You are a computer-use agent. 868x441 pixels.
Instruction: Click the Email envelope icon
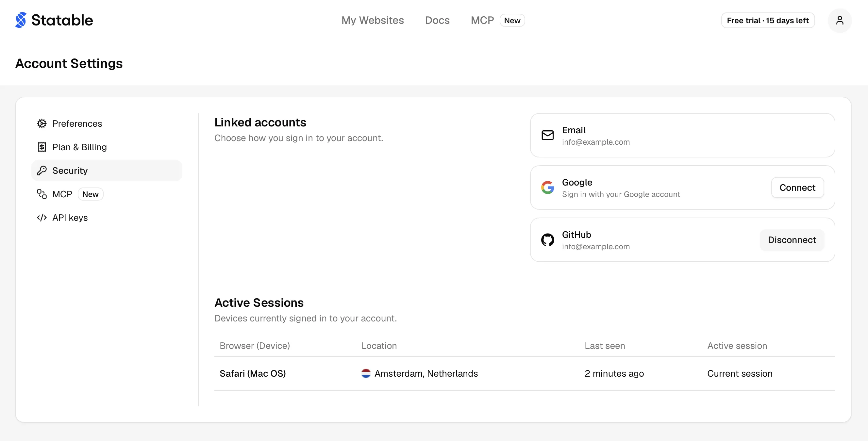pos(547,136)
